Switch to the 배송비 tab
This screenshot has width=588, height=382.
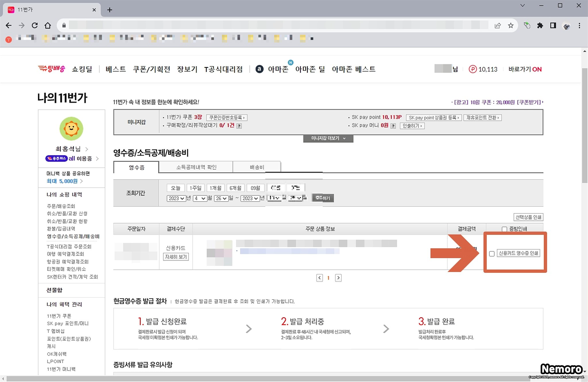[x=257, y=167]
